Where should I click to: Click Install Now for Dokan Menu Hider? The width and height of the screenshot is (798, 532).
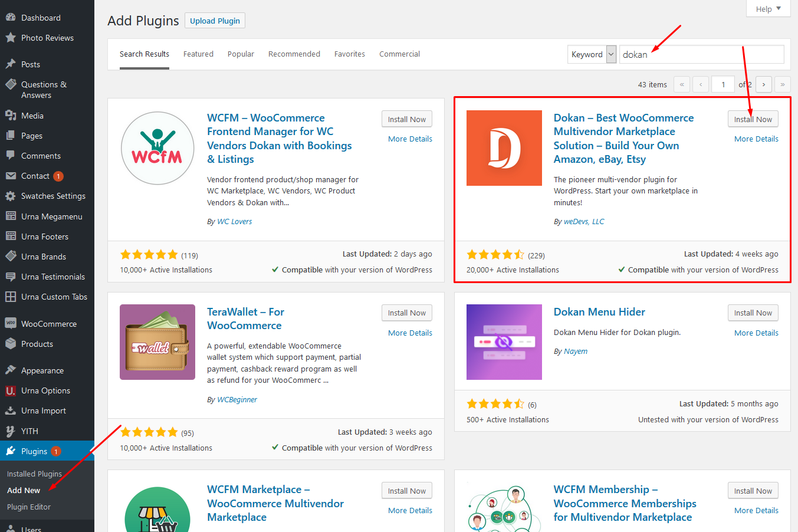pos(753,313)
